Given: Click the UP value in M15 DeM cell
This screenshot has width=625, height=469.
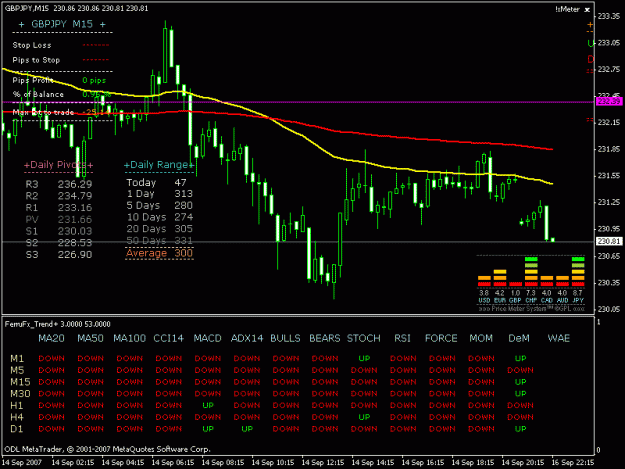Looking at the screenshot, I should pyautogui.click(x=520, y=382).
